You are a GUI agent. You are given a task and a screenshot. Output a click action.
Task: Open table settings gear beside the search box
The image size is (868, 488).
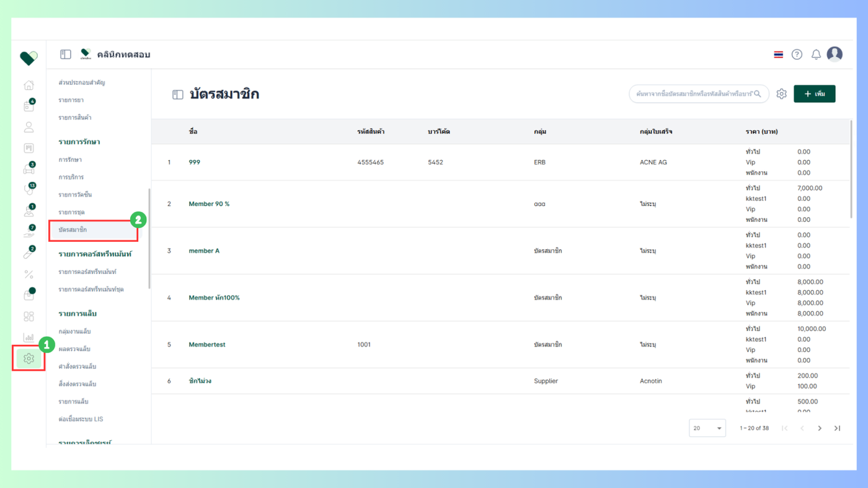click(781, 94)
